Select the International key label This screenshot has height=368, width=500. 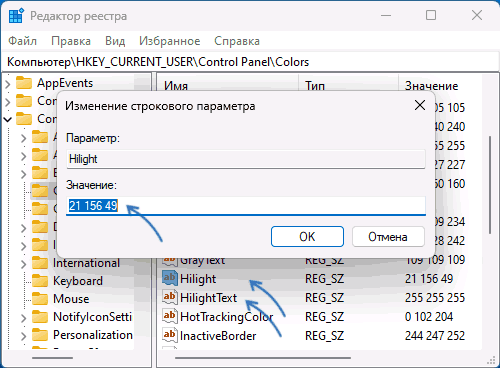pyautogui.click(x=86, y=263)
